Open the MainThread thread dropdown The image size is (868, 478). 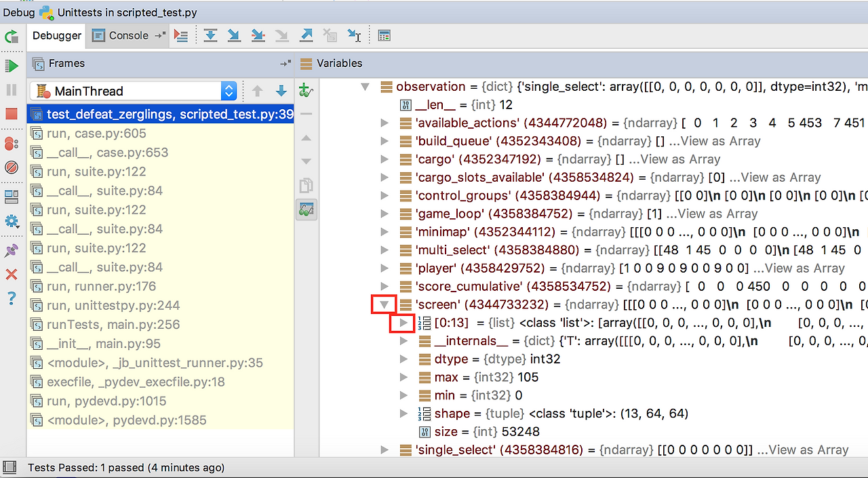[x=133, y=91]
